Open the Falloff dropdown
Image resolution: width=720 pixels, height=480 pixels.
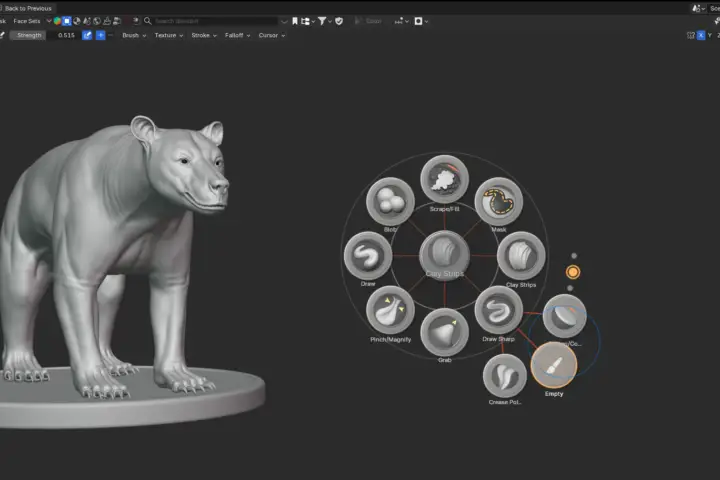pyautogui.click(x=237, y=35)
